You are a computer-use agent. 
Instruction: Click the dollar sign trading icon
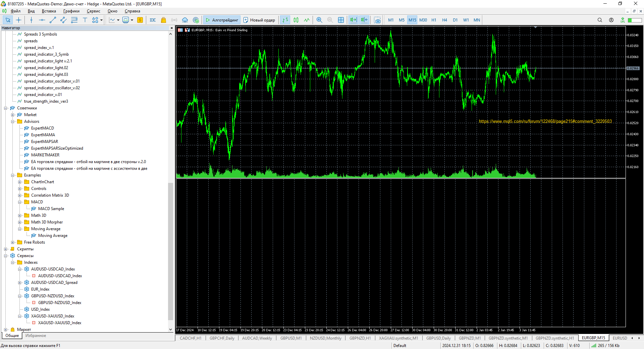click(140, 20)
